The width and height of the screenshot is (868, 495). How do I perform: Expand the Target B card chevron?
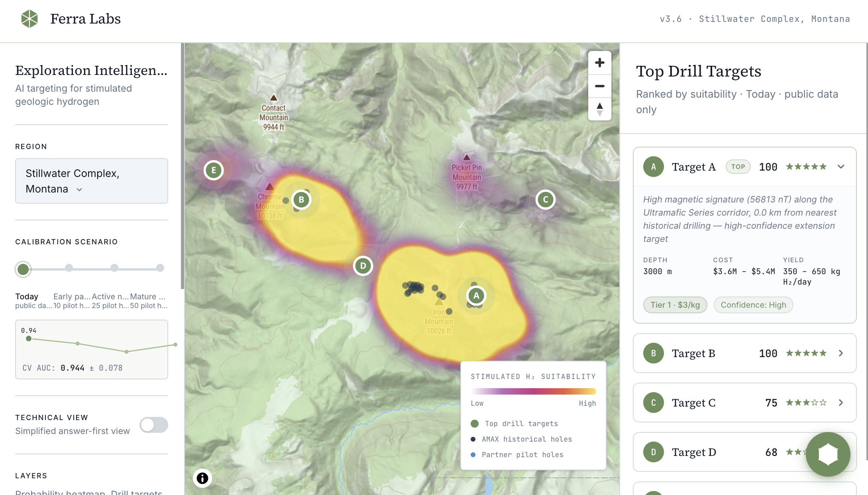point(841,353)
